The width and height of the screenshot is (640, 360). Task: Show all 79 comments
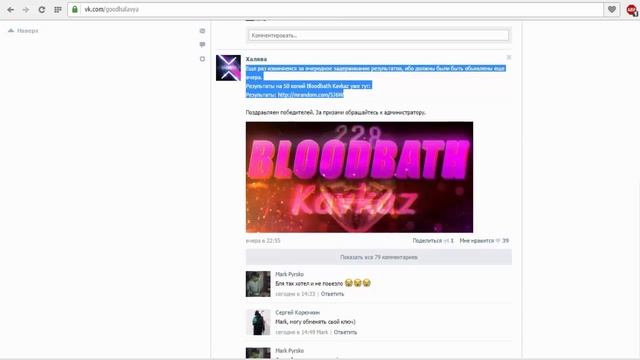(x=378, y=257)
